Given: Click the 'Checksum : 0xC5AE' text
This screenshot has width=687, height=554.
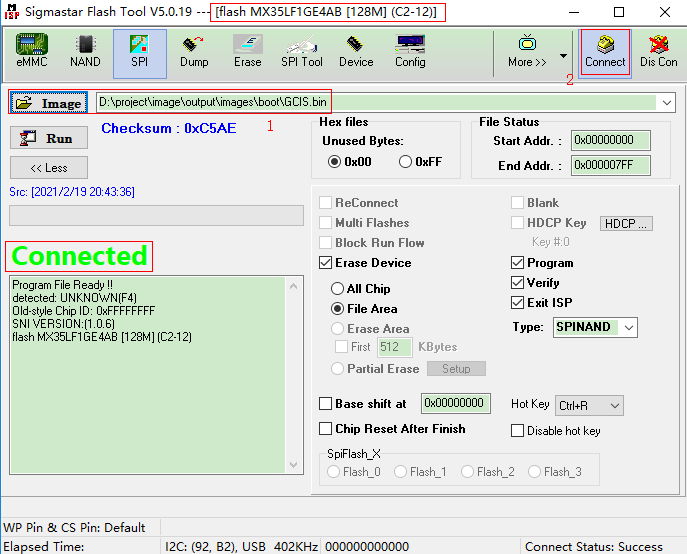Looking at the screenshot, I should (169, 128).
